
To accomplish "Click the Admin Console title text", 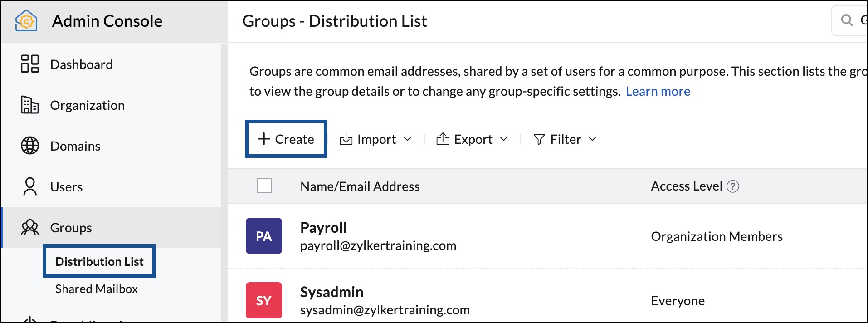I will pos(107,21).
